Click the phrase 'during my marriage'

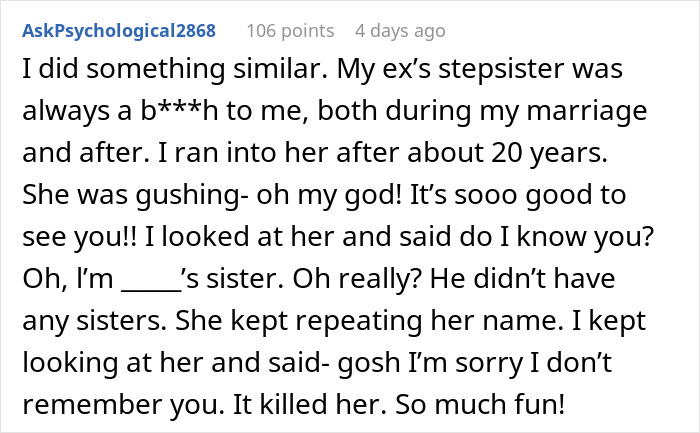click(517, 111)
